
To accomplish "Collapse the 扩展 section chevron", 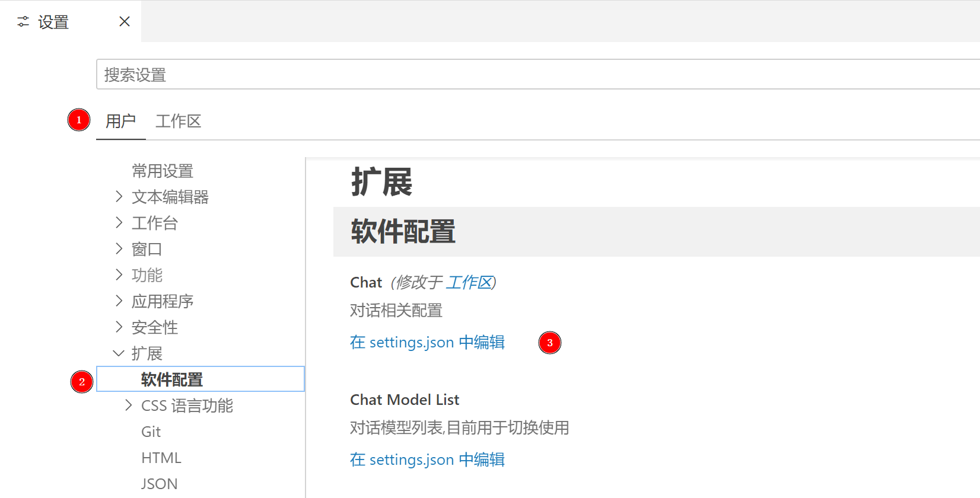I will pyautogui.click(x=119, y=353).
